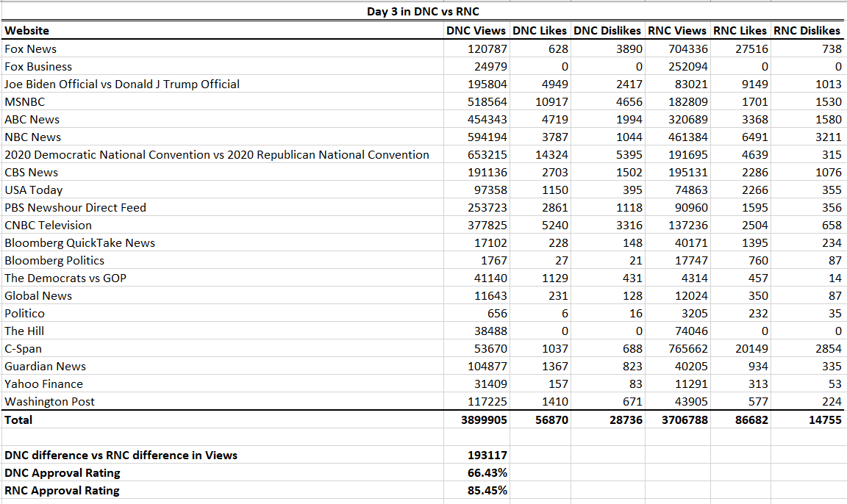The height and width of the screenshot is (504, 847).
Task: Select CNBC Television DNC Dislikes value 3316
Action: point(607,225)
